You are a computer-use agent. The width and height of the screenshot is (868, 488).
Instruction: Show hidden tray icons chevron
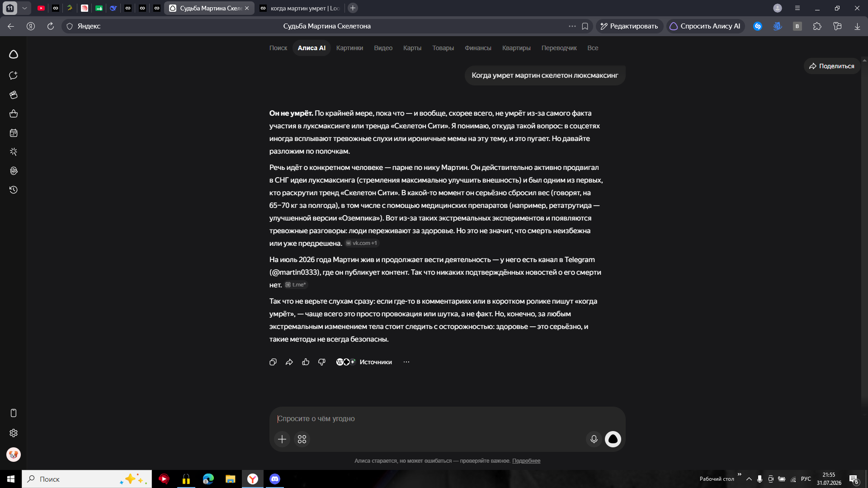(x=749, y=479)
